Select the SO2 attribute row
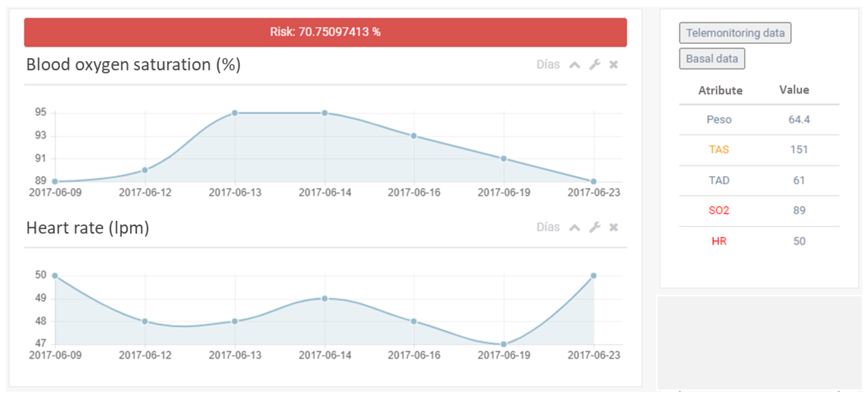868x401 pixels. tap(719, 210)
